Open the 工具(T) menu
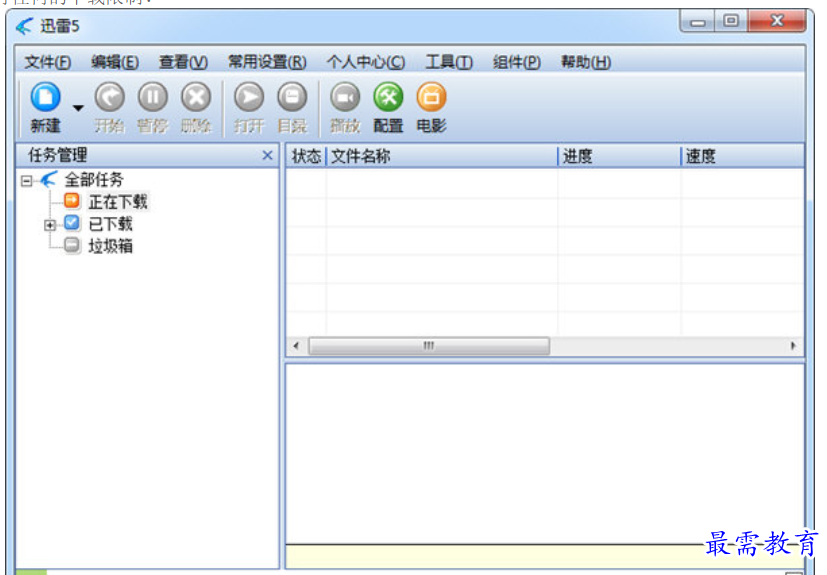 pos(449,62)
